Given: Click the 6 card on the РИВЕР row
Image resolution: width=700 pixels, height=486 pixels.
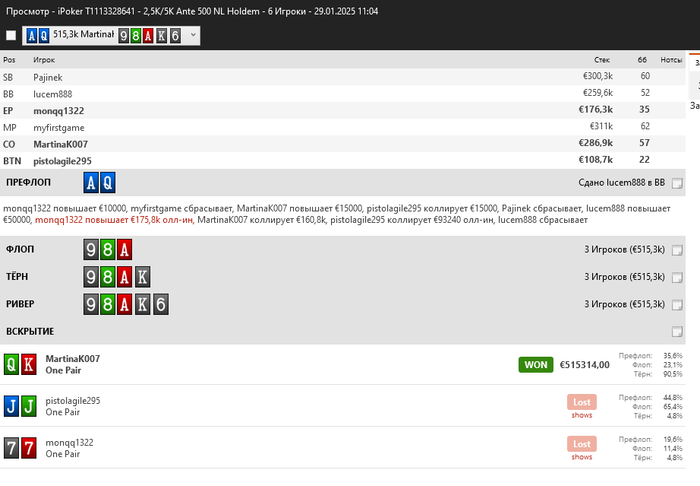Looking at the screenshot, I should coord(161,304).
